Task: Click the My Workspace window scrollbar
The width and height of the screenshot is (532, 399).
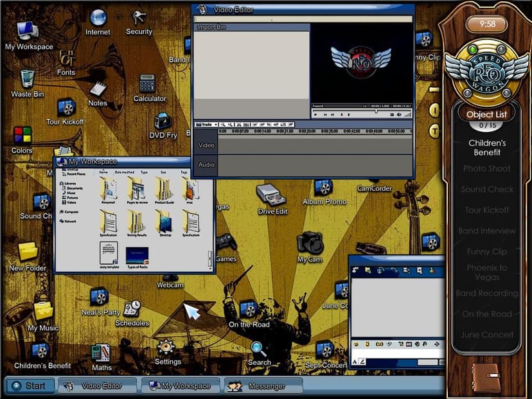Action: pos(210,258)
